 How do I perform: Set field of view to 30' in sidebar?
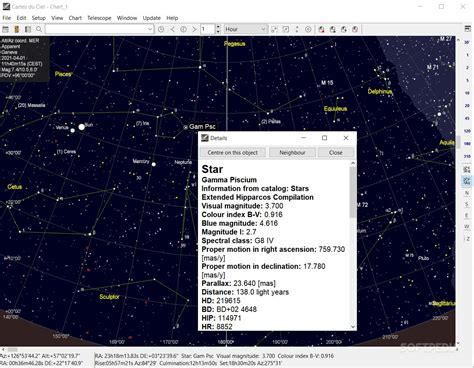[467, 42]
